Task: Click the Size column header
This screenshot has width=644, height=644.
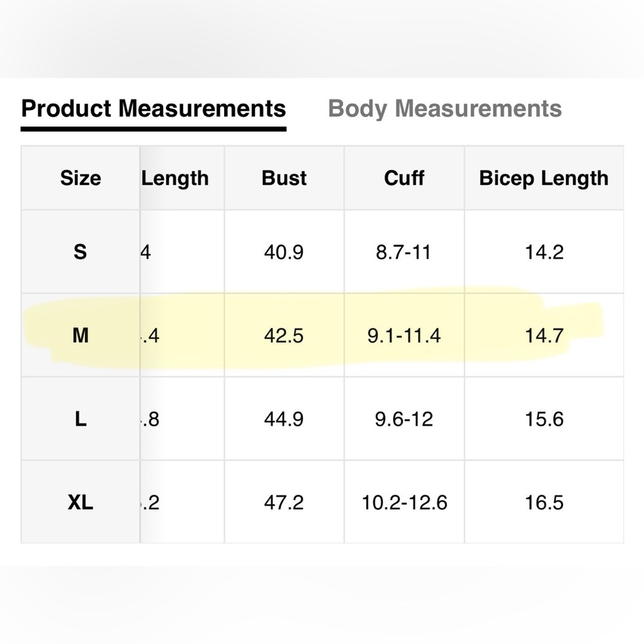Action: tap(80, 178)
